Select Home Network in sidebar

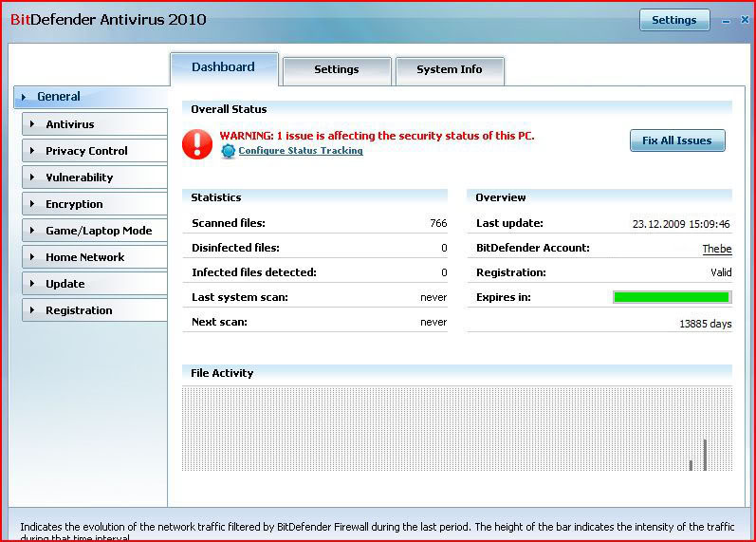pos(94,257)
